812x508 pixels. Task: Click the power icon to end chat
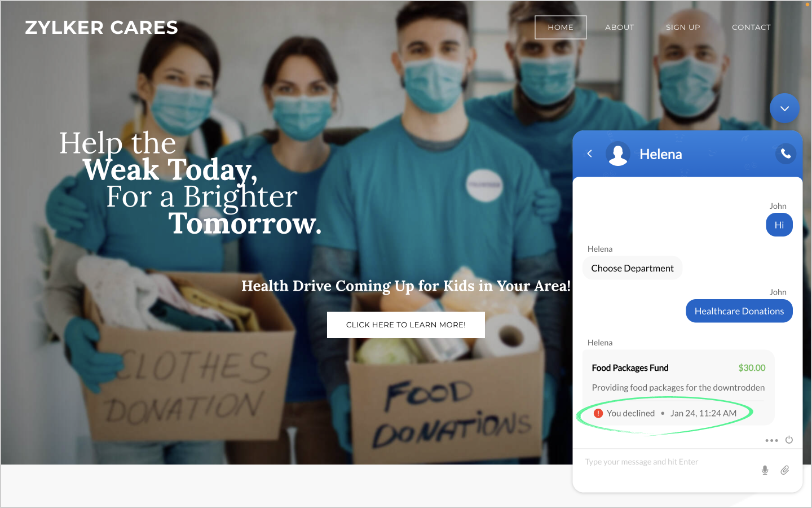(789, 440)
